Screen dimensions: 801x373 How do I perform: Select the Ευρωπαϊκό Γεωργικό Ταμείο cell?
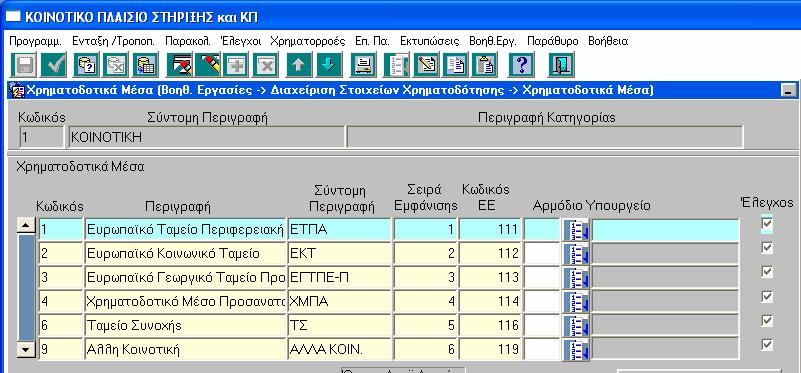click(x=186, y=278)
